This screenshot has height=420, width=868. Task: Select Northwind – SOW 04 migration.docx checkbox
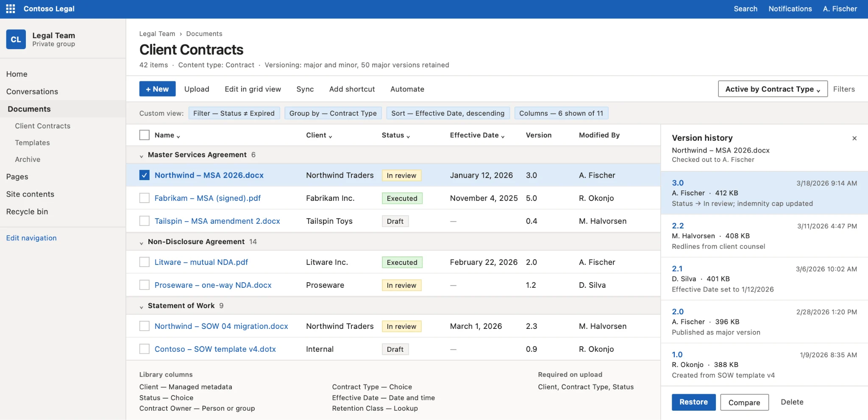[145, 326]
